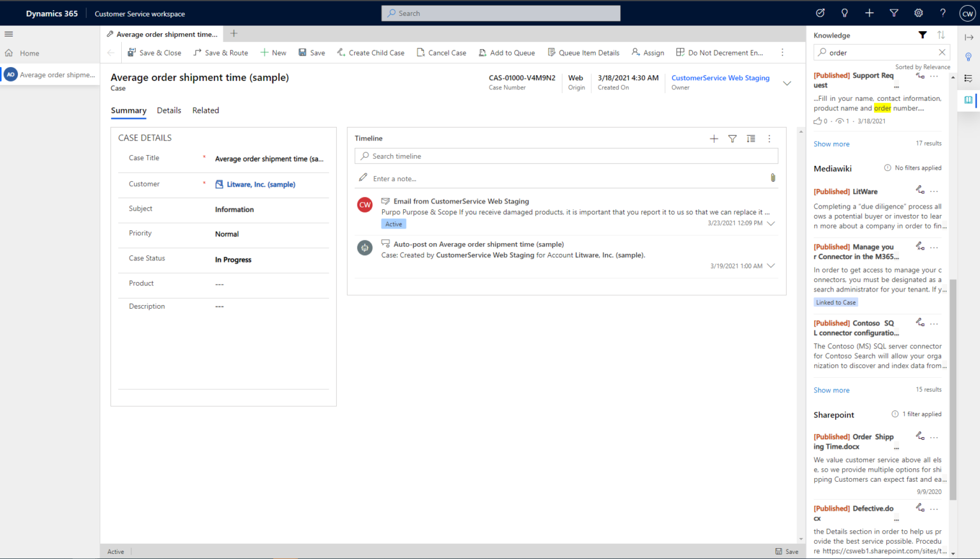This screenshot has height=559, width=980.
Task: Open the advanced filter icon in top navigation
Action: [893, 13]
